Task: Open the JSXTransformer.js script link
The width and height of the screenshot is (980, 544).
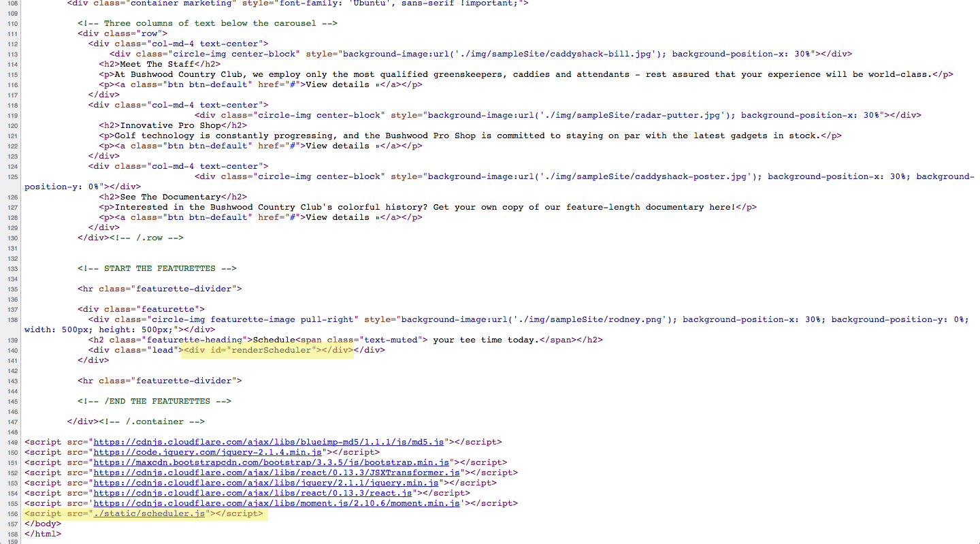Action: tap(277, 473)
